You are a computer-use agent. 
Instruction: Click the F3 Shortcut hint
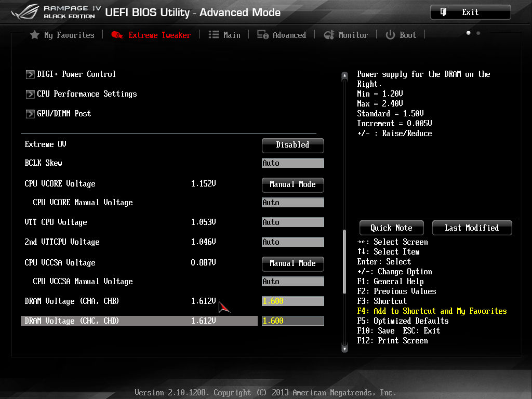click(x=382, y=301)
